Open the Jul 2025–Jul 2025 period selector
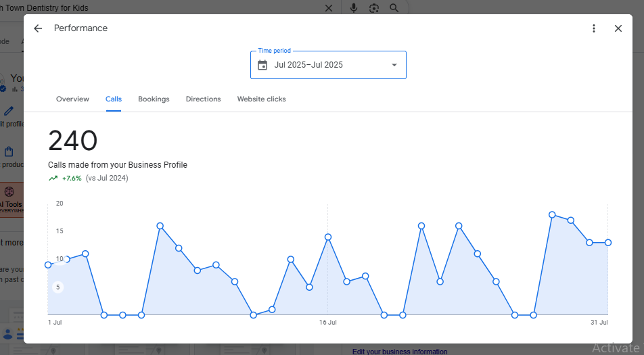This screenshot has height=355, width=644. [328, 65]
